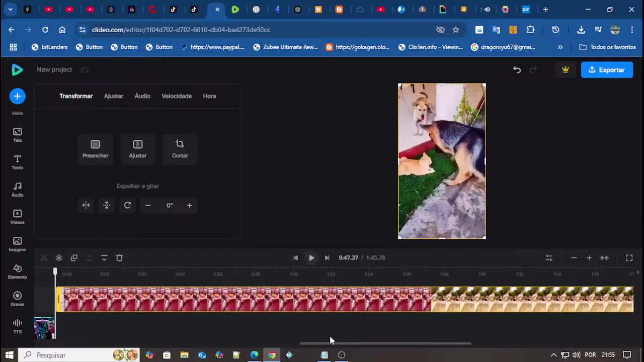Image resolution: width=644 pixels, height=362 pixels.
Task: Expand hidden bookmarks chevron
Action: tap(560, 47)
